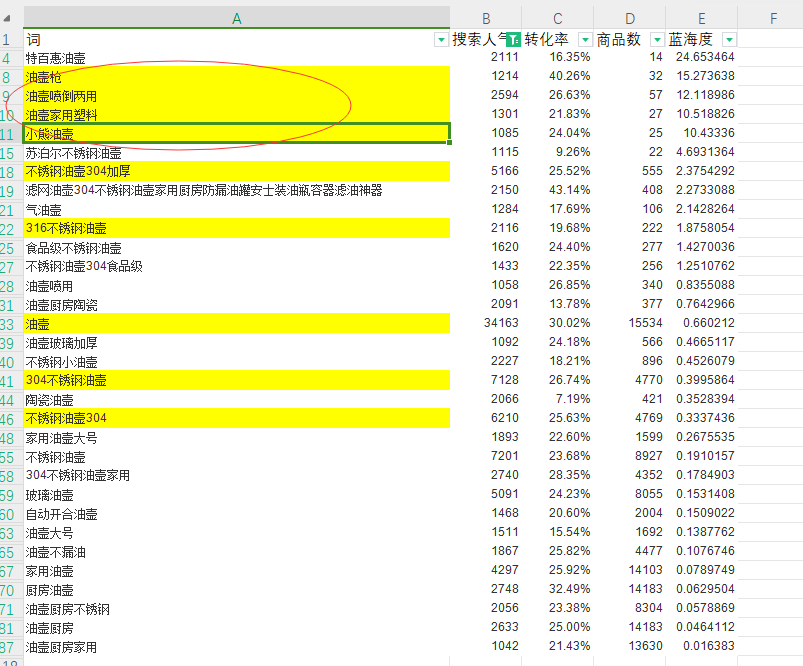Click column C header
Screen dimensions: 803x666
click(x=558, y=18)
